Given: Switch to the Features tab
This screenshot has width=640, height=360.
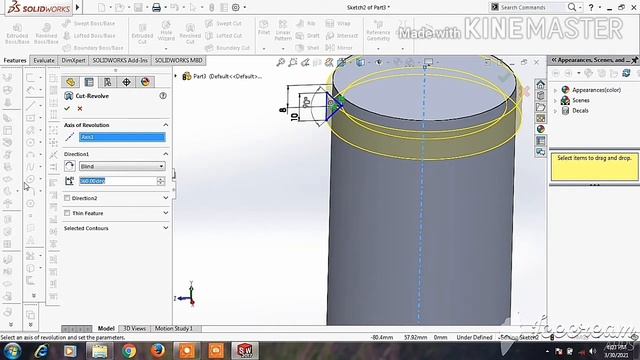Looking at the screenshot, I should [15, 60].
